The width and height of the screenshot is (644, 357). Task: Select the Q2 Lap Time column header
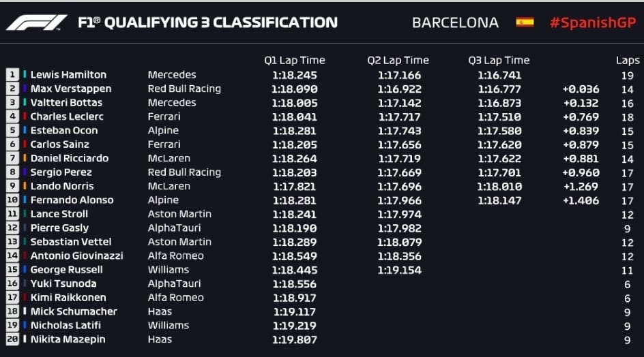click(x=398, y=61)
